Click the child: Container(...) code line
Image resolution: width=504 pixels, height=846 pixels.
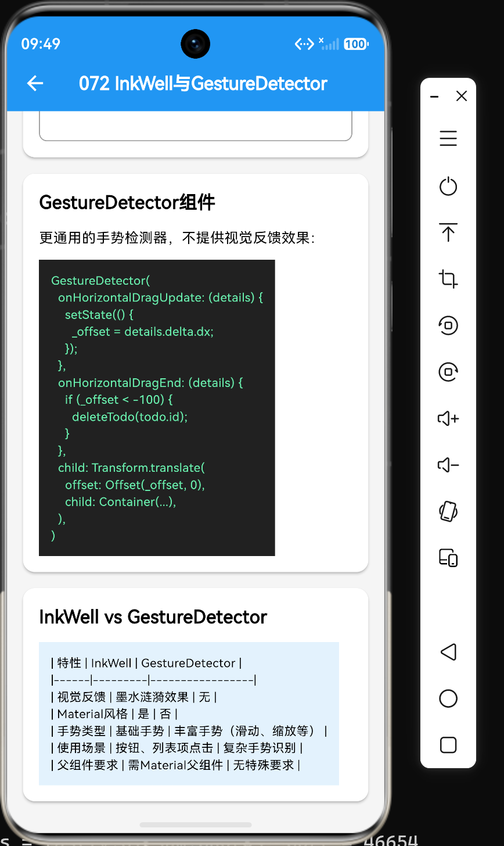point(120,501)
